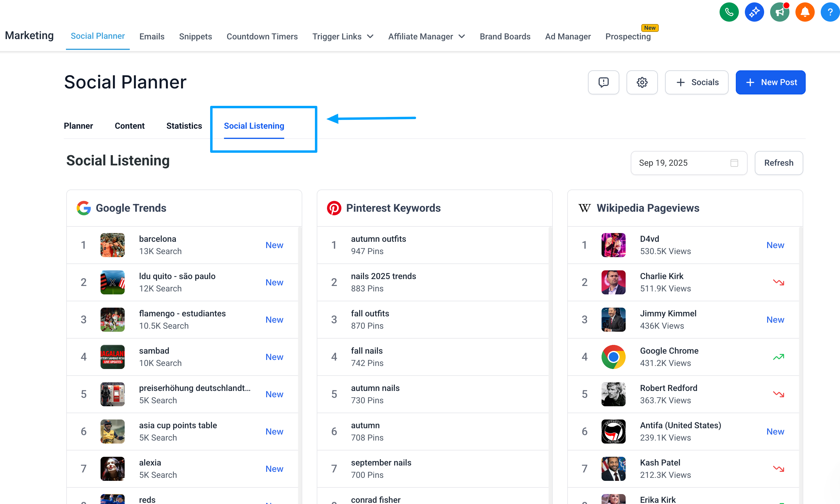Switch to the Content tab
This screenshot has height=504, width=840.
[129, 126]
